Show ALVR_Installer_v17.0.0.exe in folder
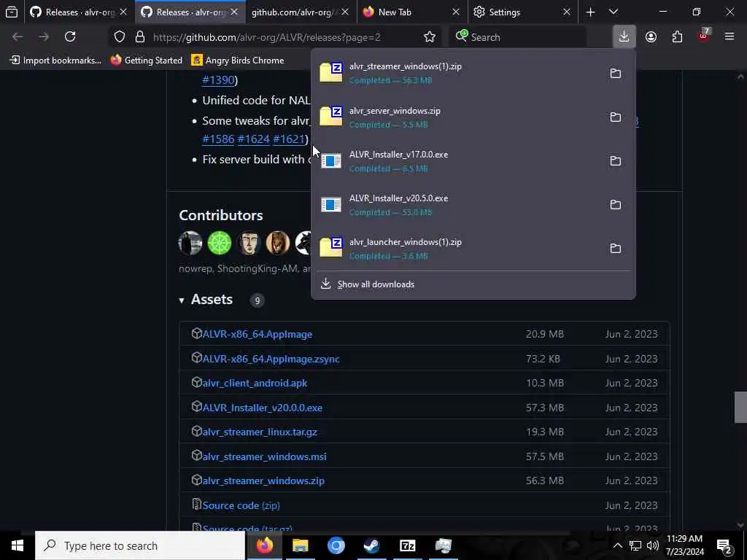Screen dimensions: 747x560 616,161
